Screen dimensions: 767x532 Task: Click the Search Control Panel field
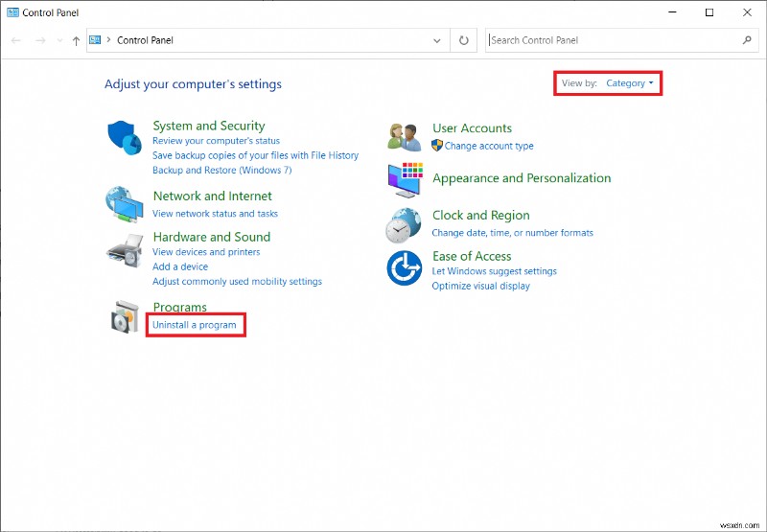point(614,40)
